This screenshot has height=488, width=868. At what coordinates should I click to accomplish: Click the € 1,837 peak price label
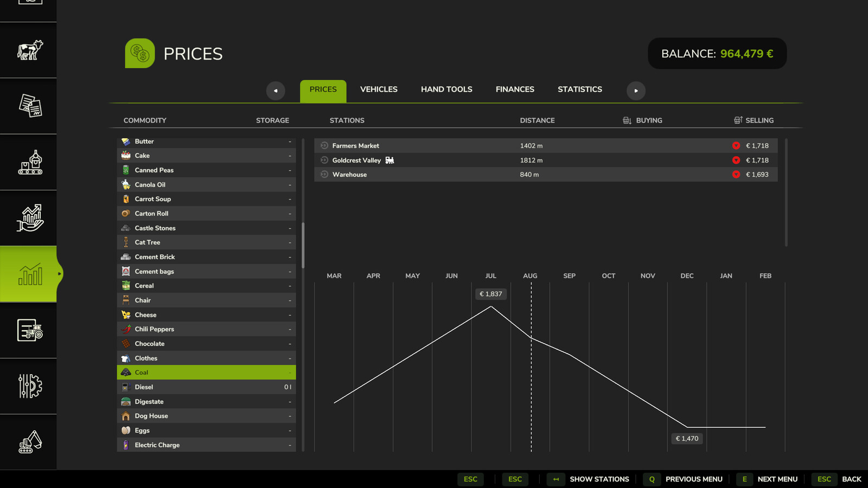491,294
